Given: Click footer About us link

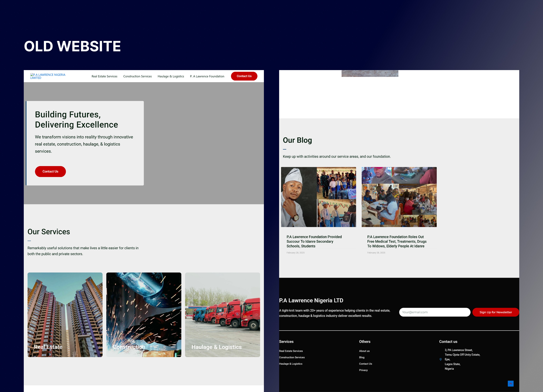Looking at the screenshot, I should coord(364,351).
